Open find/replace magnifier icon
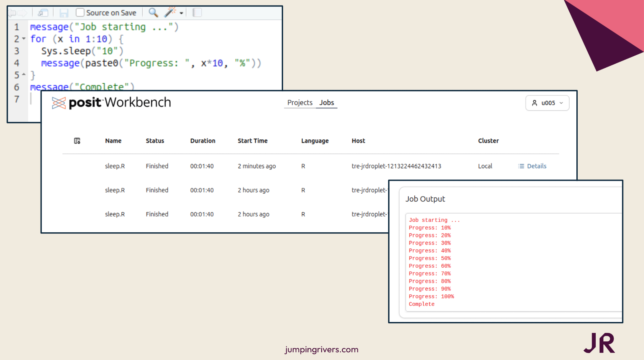The width and height of the screenshot is (644, 360). pyautogui.click(x=153, y=13)
